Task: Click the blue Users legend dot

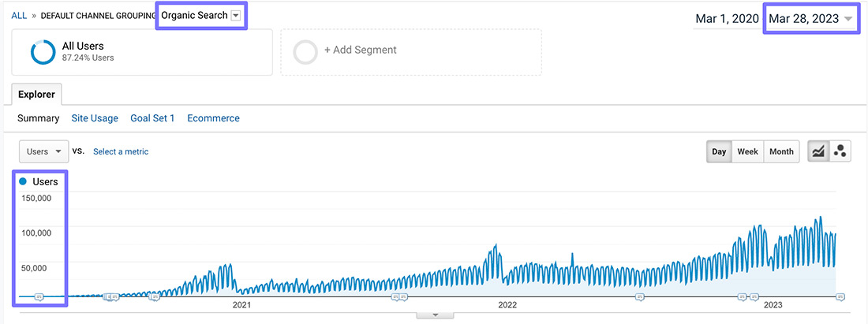Action: click(23, 181)
